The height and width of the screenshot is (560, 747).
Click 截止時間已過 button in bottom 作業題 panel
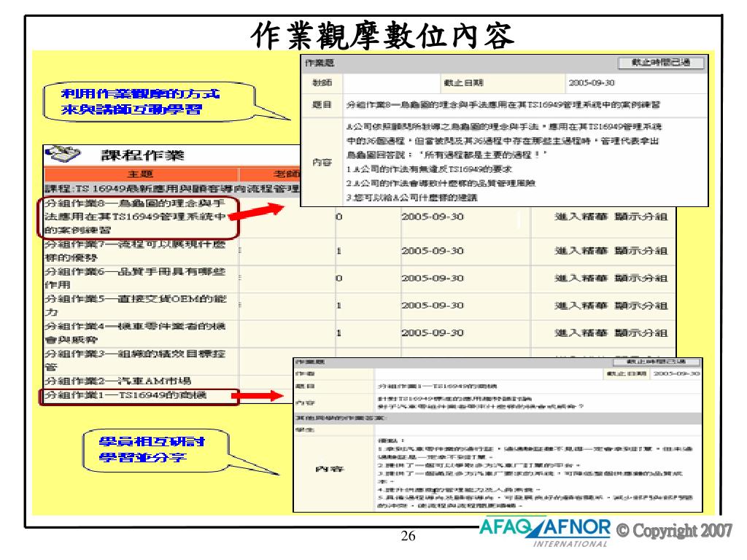656,362
